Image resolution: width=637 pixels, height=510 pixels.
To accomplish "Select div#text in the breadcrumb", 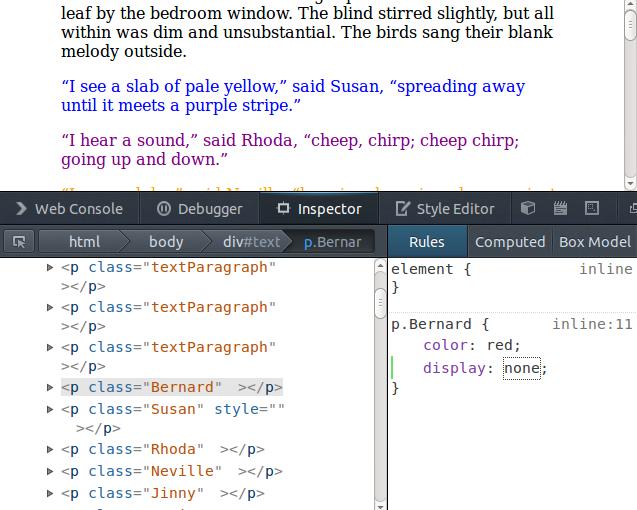I will click(x=251, y=242).
